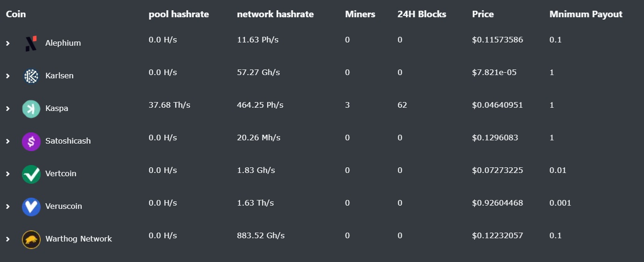
Task: Expand the Veruscoin row arrow
Action: (x=8, y=207)
